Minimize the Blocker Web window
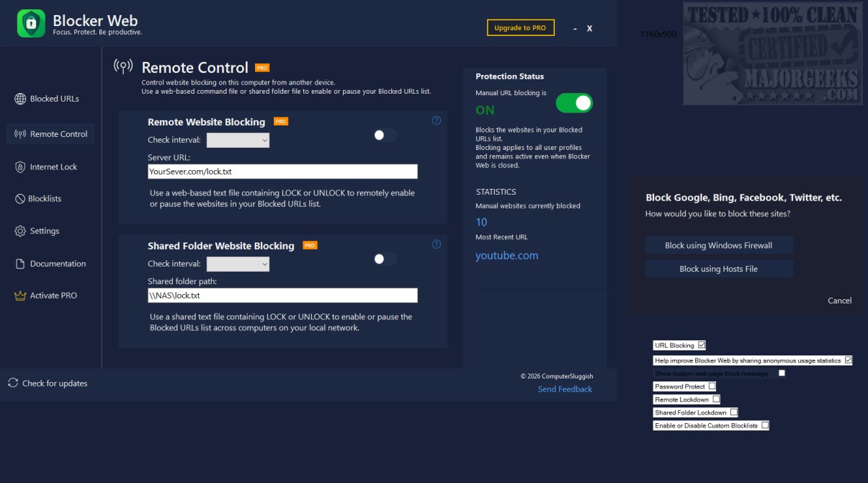Viewport: 868px width, 483px height. (575, 29)
